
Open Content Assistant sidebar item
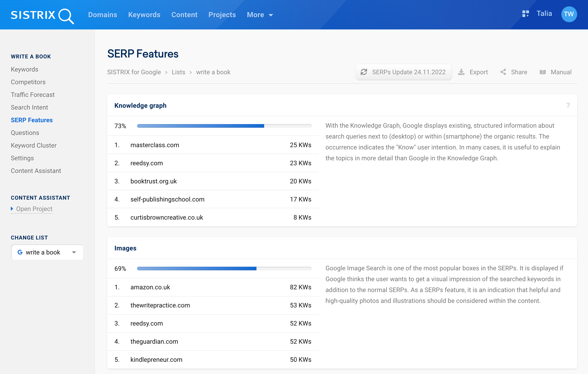point(36,171)
